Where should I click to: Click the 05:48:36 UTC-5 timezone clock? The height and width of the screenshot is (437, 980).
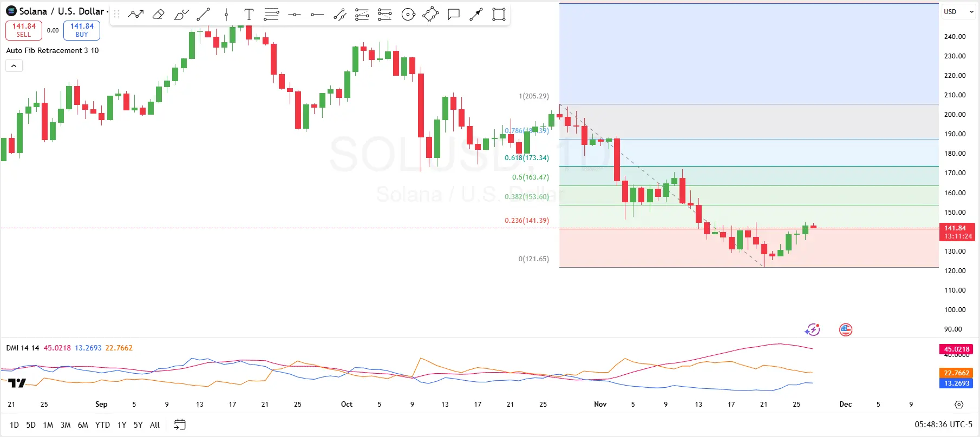pyautogui.click(x=944, y=425)
